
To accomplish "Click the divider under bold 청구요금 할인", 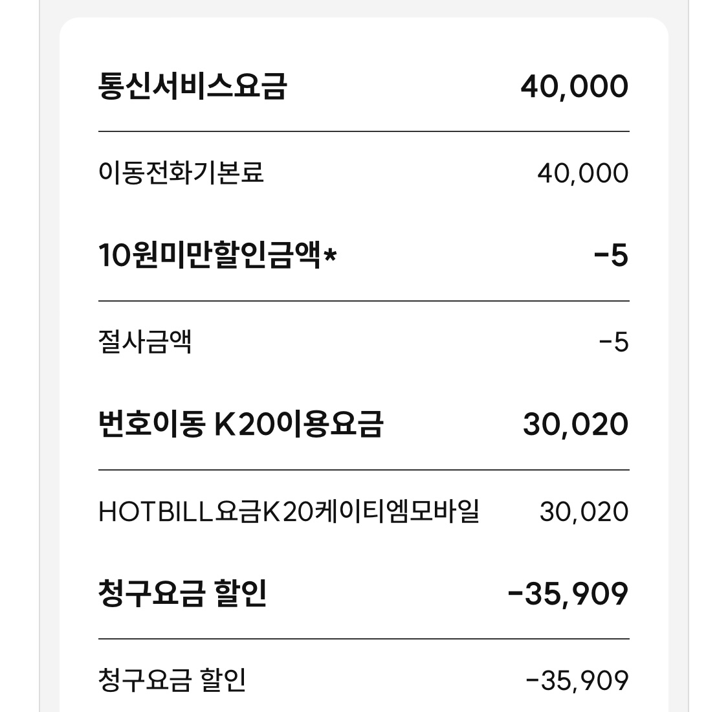I will (x=364, y=639).
